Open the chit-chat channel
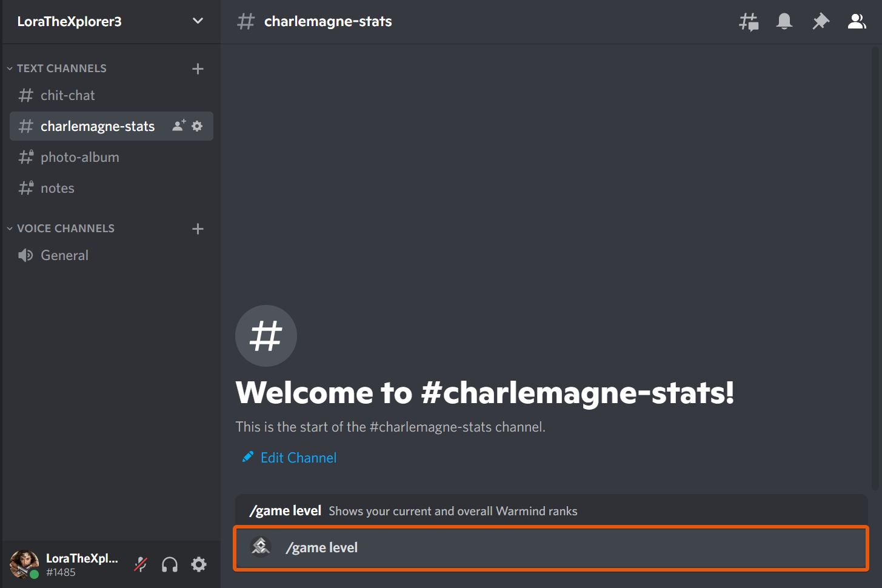 click(112, 95)
